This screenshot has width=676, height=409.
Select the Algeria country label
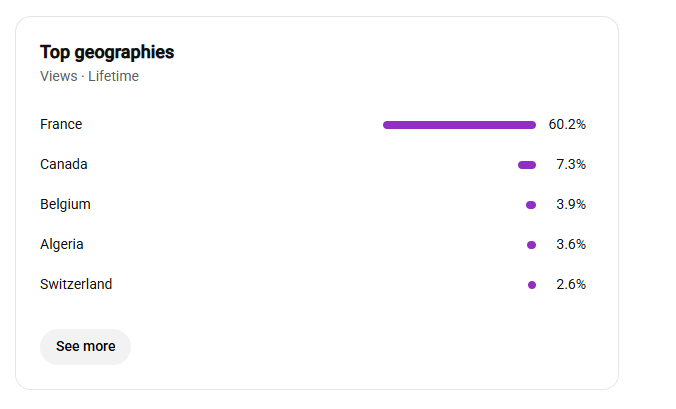[x=62, y=244]
